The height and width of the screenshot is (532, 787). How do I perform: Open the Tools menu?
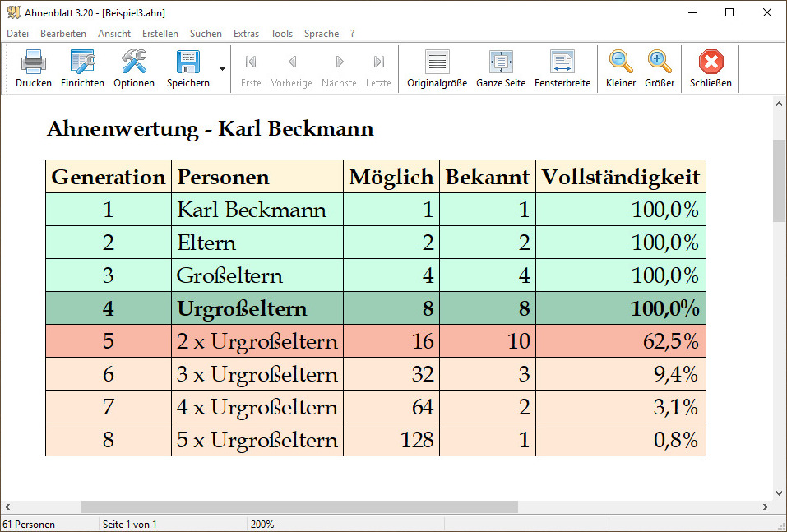coord(281,34)
